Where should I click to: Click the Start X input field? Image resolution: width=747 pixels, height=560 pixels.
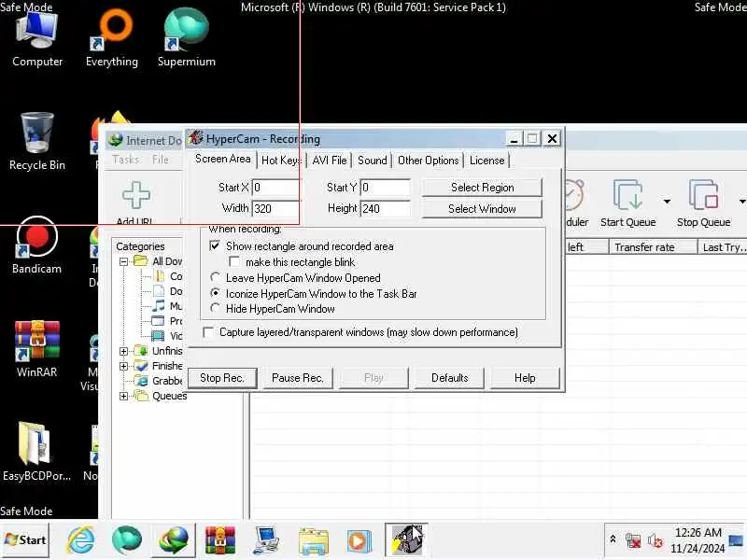[276, 188]
